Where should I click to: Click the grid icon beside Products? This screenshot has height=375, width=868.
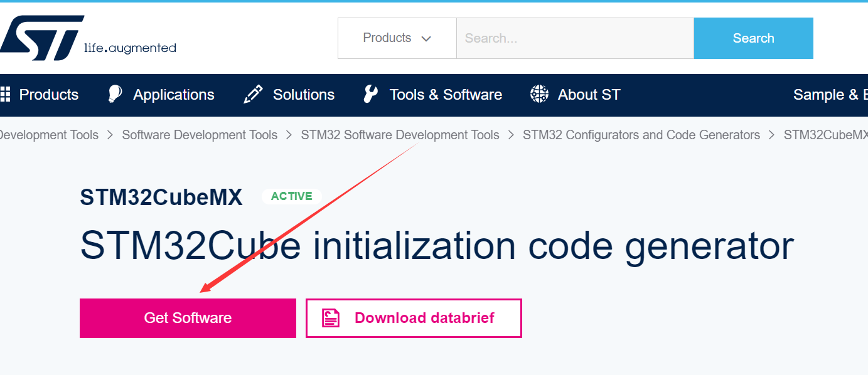tap(5, 95)
